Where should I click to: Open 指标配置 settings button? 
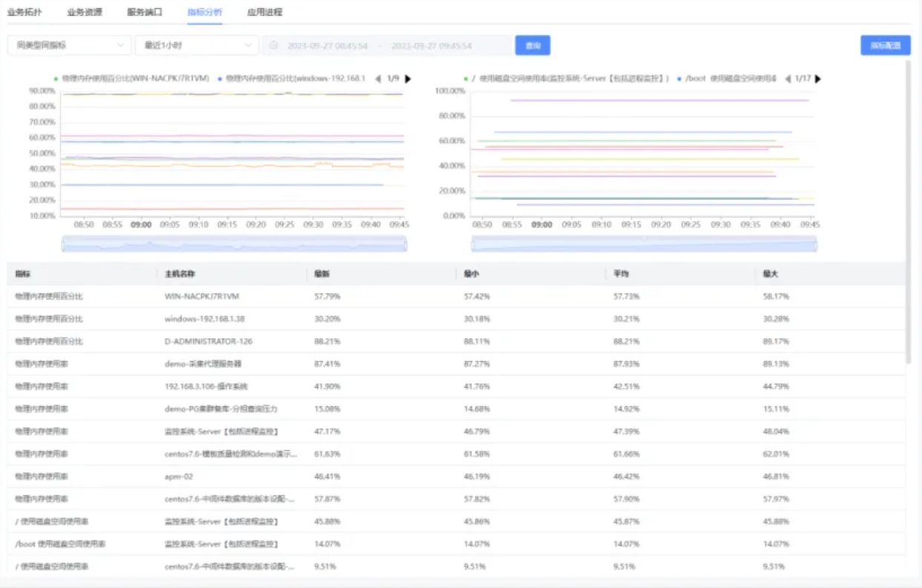coord(885,46)
